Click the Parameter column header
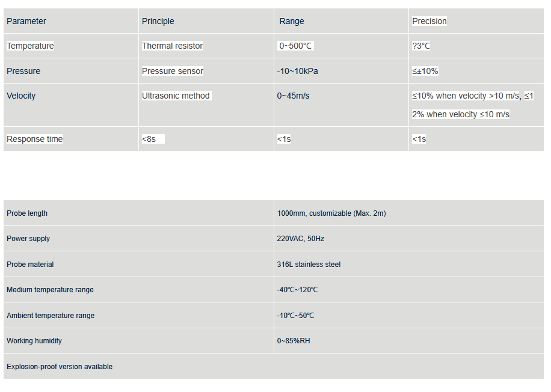The width and height of the screenshot is (551, 392). [26, 21]
